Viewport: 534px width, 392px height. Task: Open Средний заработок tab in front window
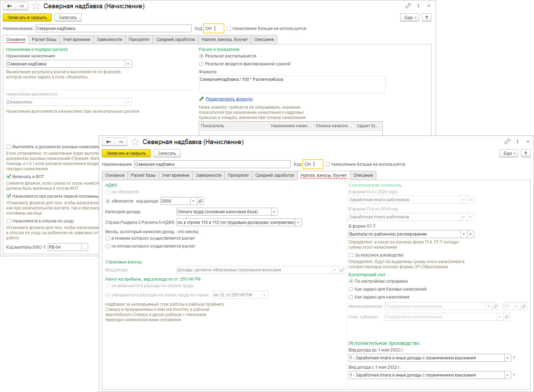[x=275, y=175]
